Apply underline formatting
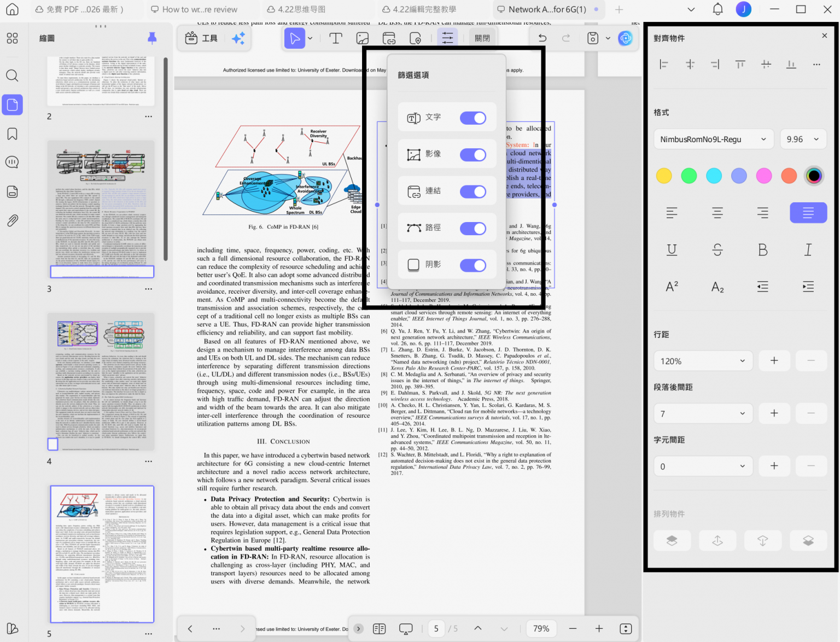 coord(672,250)
